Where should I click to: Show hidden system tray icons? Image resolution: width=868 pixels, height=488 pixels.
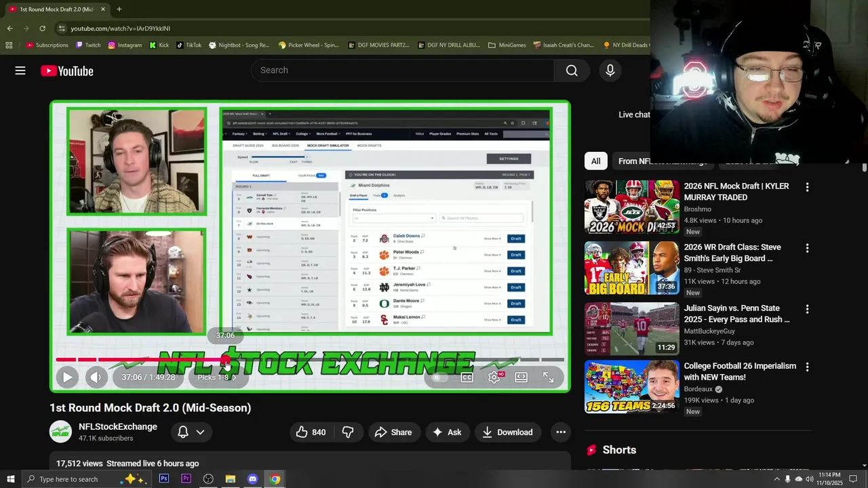coord(776,479)
